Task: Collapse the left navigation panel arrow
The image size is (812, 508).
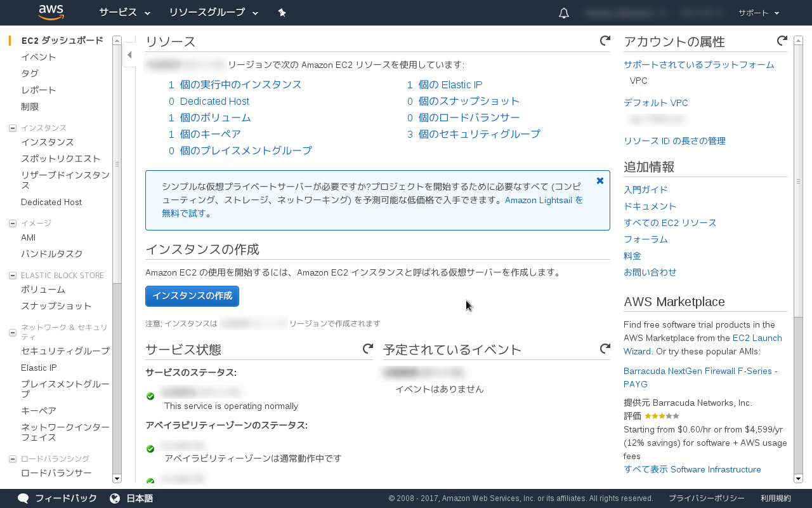Action: tap(129, 55)
